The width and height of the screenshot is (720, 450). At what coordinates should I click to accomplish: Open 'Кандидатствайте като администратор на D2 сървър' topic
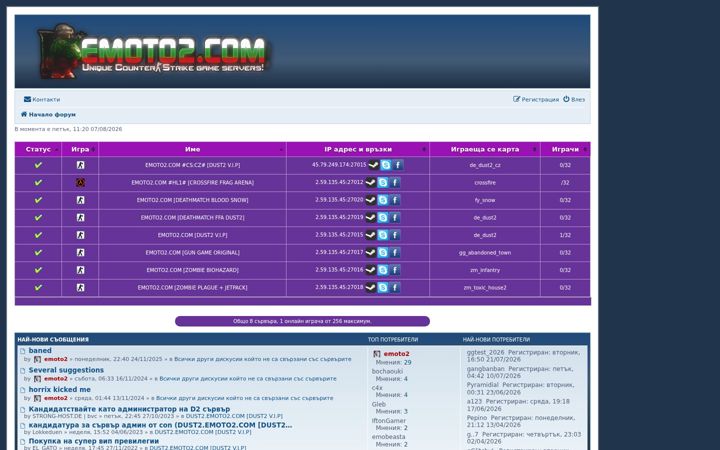point(129,409)
